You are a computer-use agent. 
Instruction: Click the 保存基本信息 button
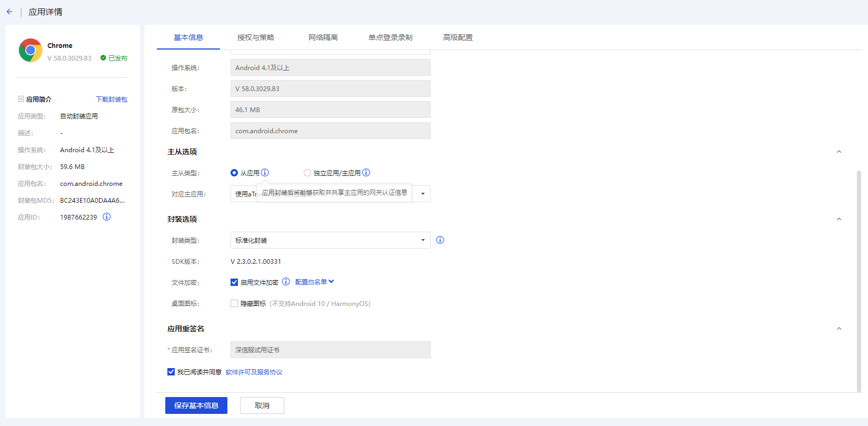click(196, 405)
